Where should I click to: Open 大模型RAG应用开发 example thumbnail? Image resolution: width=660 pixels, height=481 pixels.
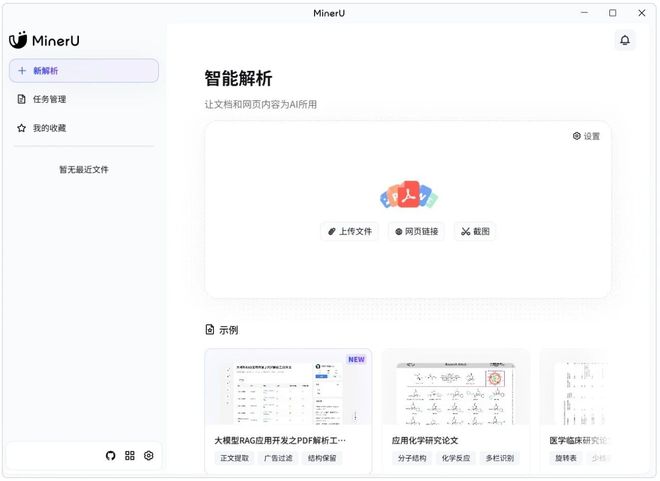(x=288, y=387)
